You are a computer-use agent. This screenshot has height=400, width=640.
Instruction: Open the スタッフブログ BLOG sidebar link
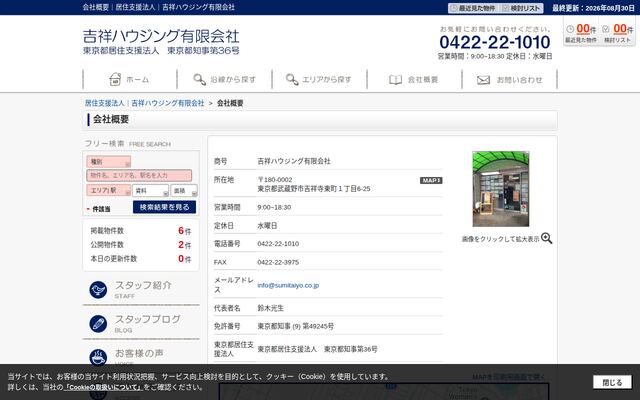pos(141,324)
